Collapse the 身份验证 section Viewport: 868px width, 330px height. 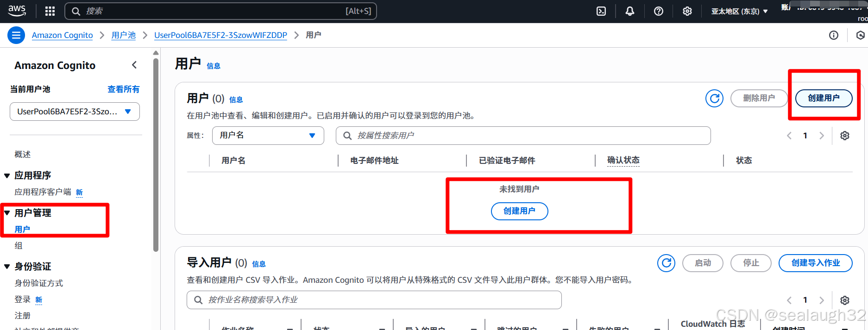[x=7, y=267]
